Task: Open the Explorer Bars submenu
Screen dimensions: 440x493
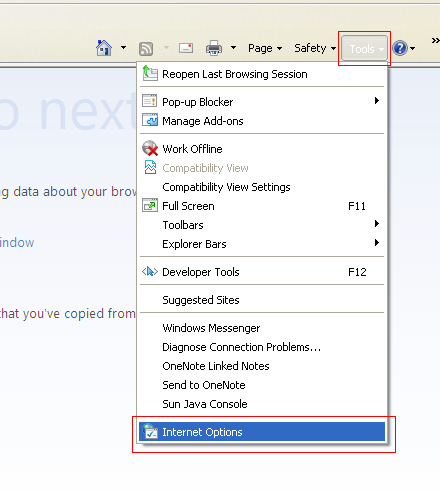Action: (262, 244)
